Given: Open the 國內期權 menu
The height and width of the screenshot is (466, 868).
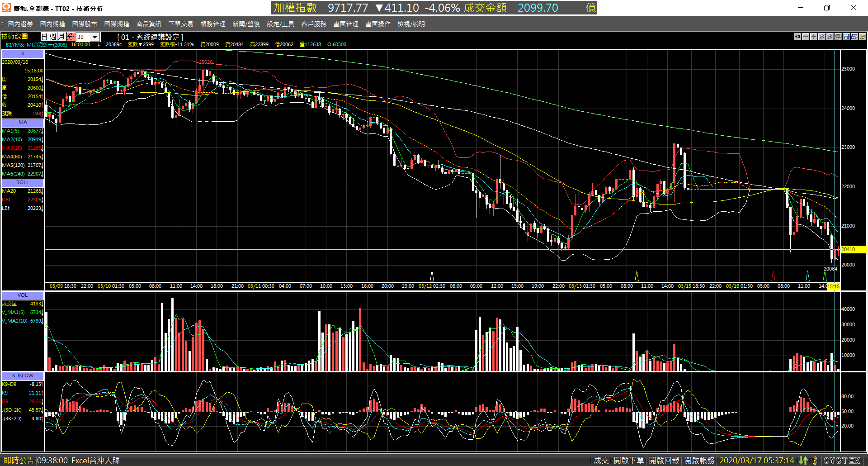Looking at the screenshot, I should (52, 24).
